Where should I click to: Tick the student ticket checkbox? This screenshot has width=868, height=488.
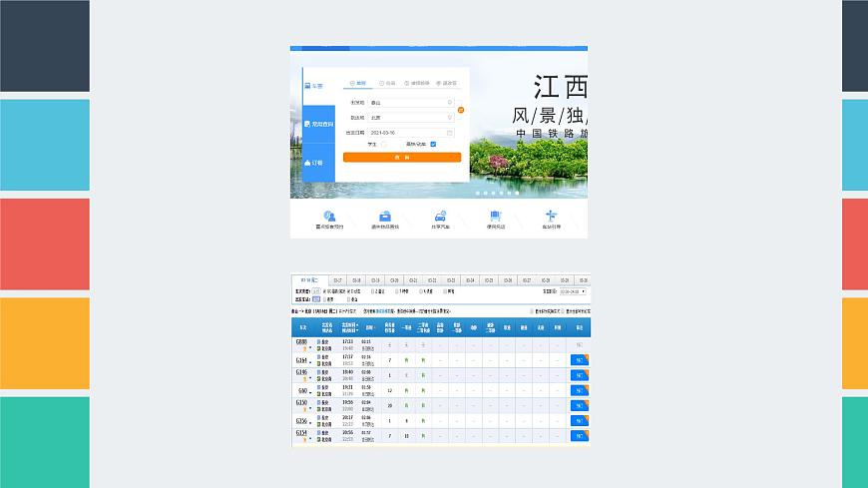point(384,144)
